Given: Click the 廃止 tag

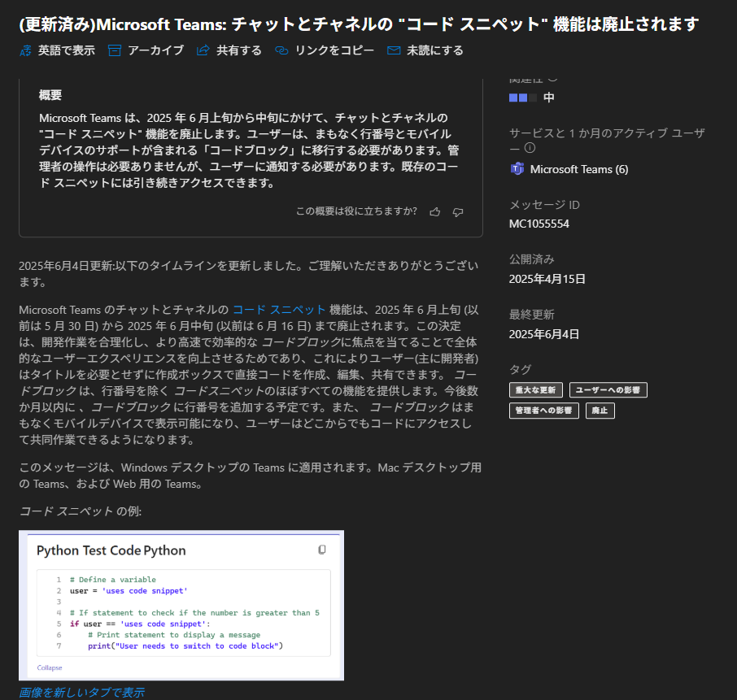Looking at the screenshot, I should pyautogui.click(x=600, y=411).
